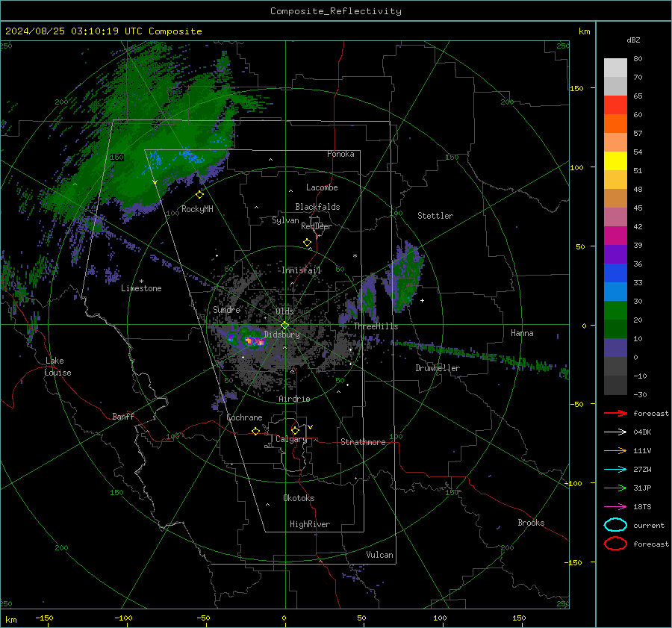Click the intense storm cell core west of Didsbury

tap(254, 341)
